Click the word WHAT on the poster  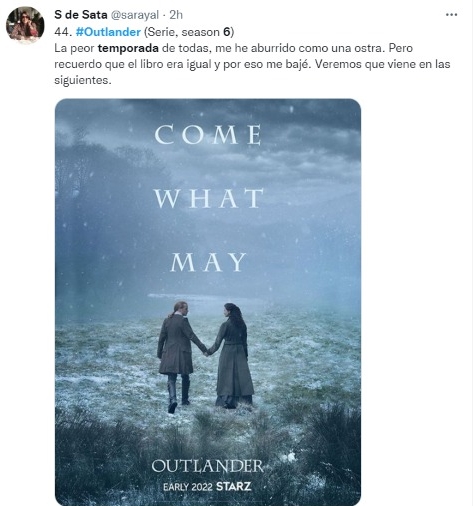[x=209, y=198]
